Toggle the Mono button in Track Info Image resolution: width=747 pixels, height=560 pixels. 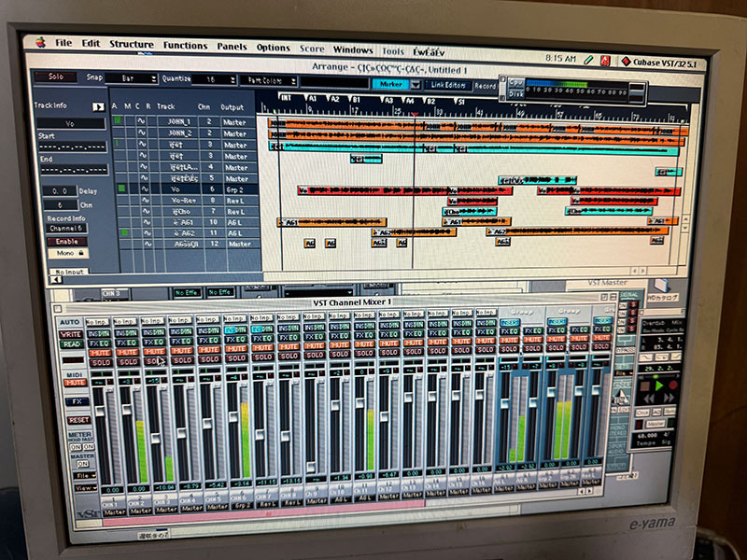point(67,253)
